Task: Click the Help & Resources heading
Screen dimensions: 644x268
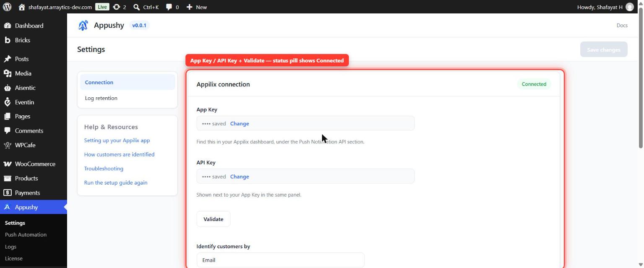Action: tap(111, 127)
